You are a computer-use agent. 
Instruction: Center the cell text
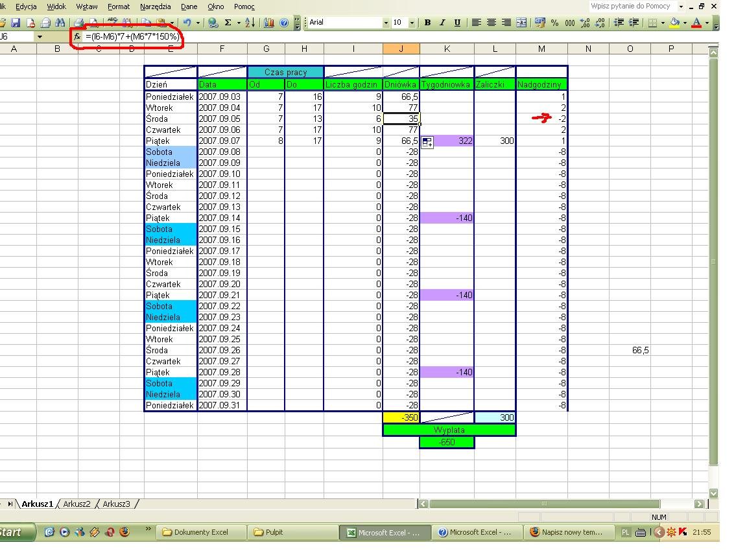[x=491, y=23]
